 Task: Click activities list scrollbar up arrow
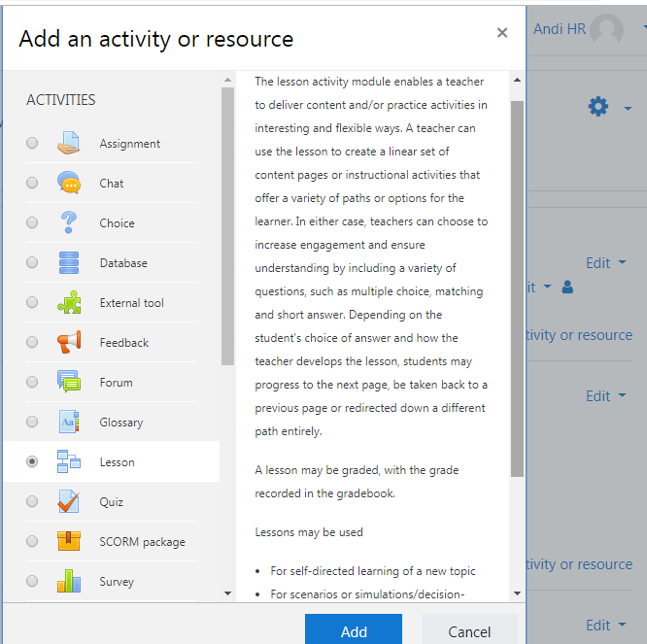pos(227,80)
